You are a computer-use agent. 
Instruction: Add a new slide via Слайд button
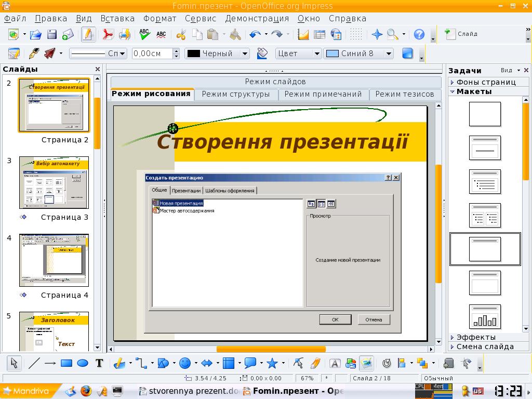point(461,34)
